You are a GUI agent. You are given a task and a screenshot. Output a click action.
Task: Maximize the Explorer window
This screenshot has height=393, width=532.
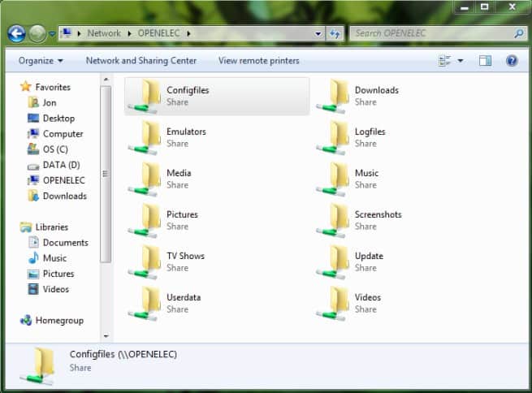(485, 6)
